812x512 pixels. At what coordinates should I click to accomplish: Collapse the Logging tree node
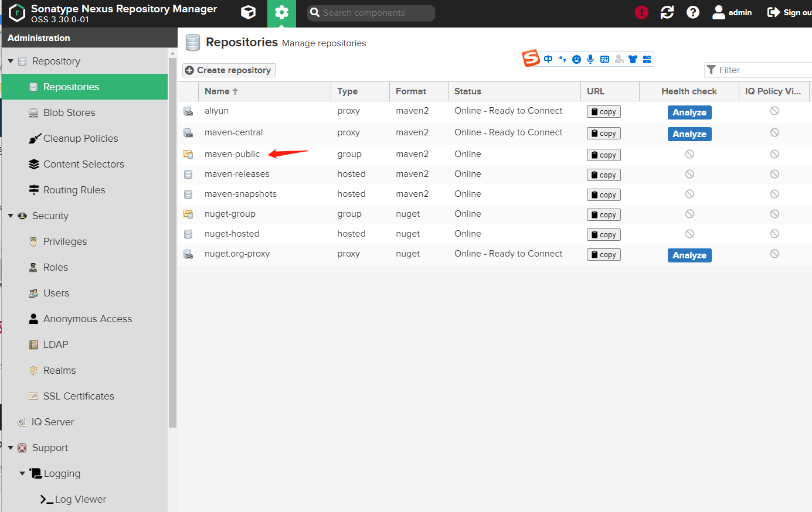22,473
